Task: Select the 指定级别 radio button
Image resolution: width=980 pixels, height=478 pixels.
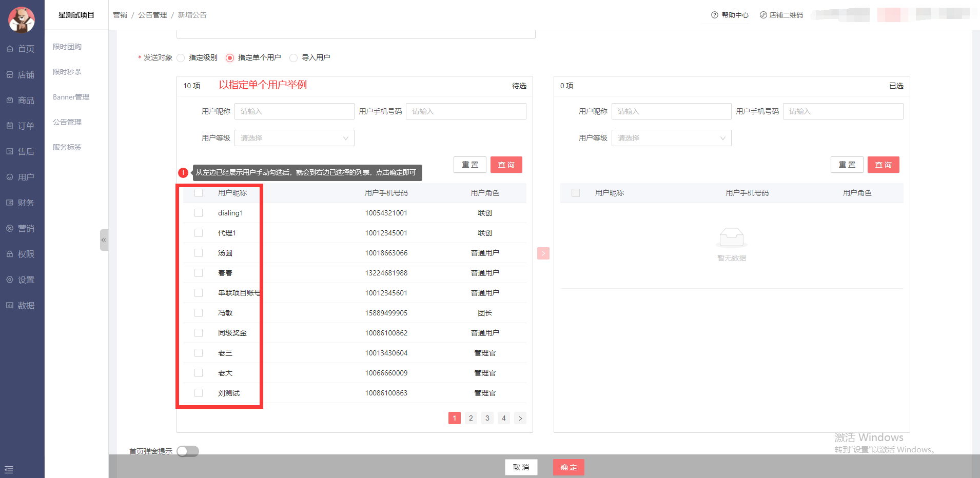Action: pos(181,58)
